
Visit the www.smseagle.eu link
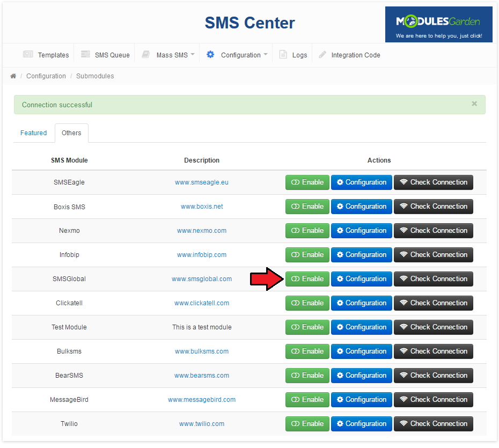coord(201,182)
